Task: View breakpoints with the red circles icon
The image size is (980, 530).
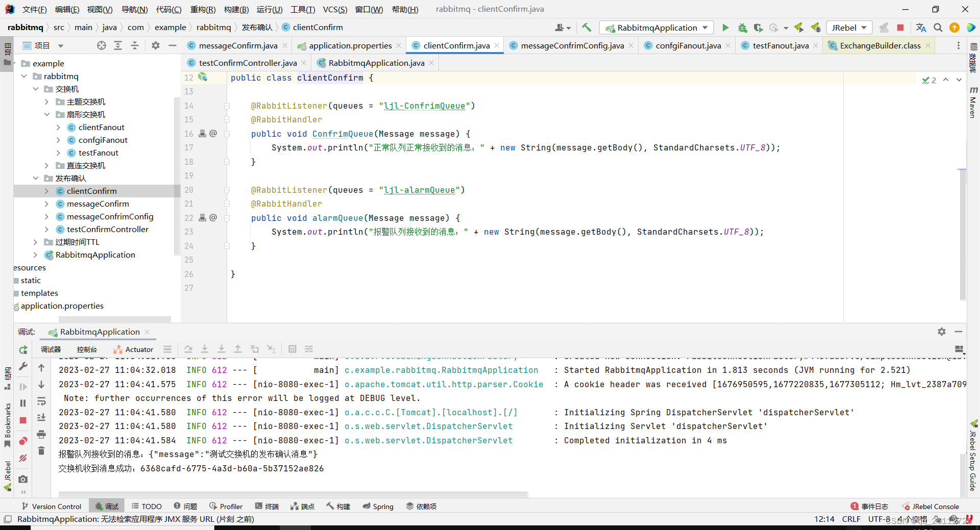Action: coord(23,441)
